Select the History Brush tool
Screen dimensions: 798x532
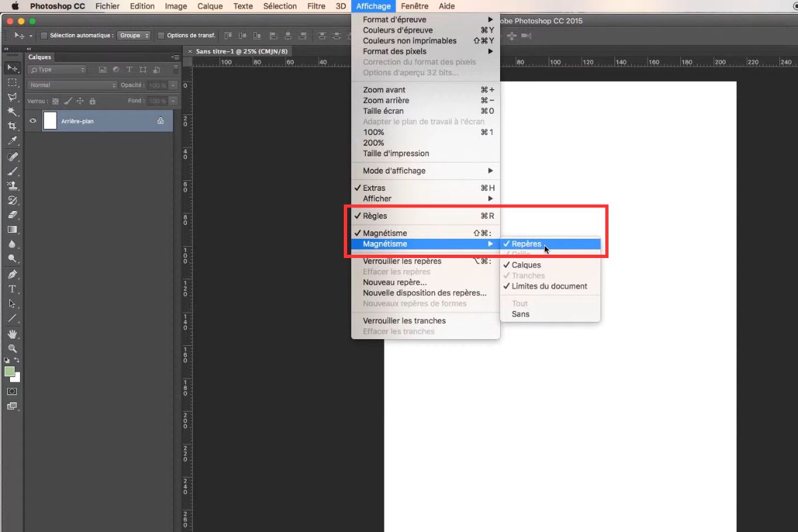(x=12, y=200)
